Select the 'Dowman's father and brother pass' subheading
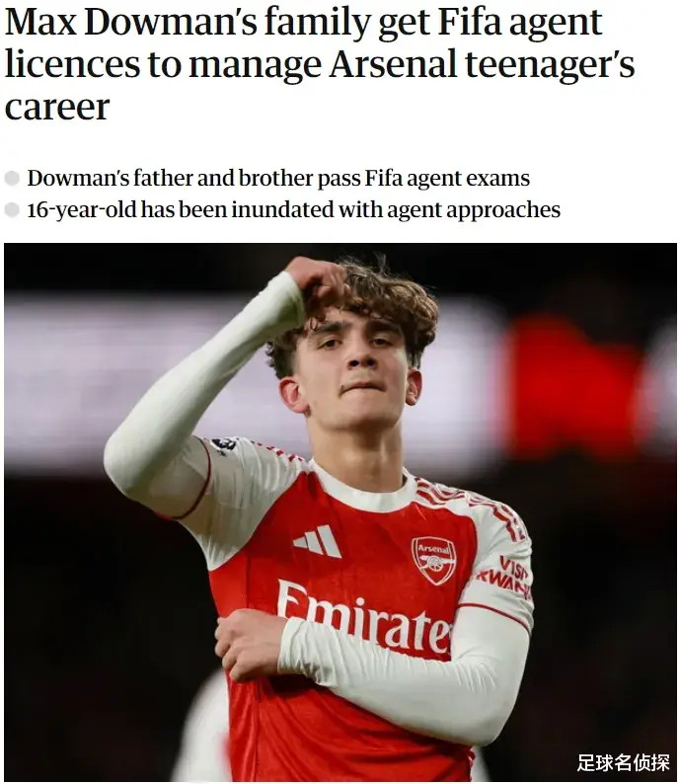Viewport: 680px width, 784px height. (x=278, y=178)
